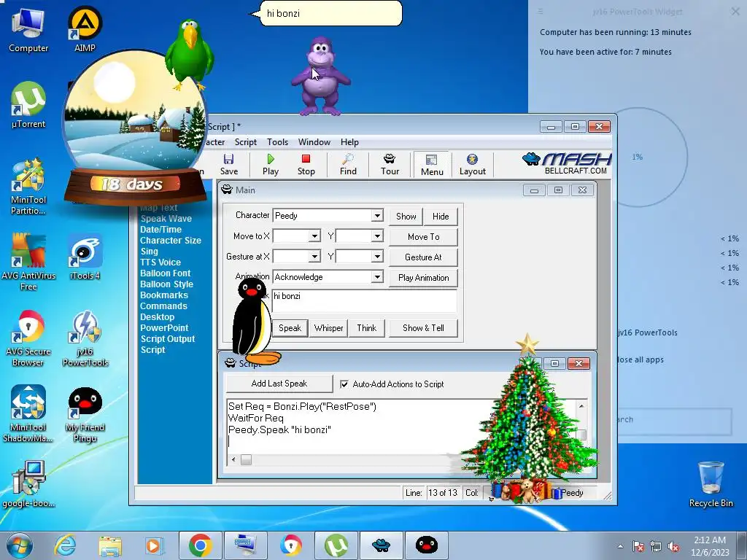Screen dimensions: 747x560
Task: Open Chrome from the taskbar
Action: [x=200, y=545]
